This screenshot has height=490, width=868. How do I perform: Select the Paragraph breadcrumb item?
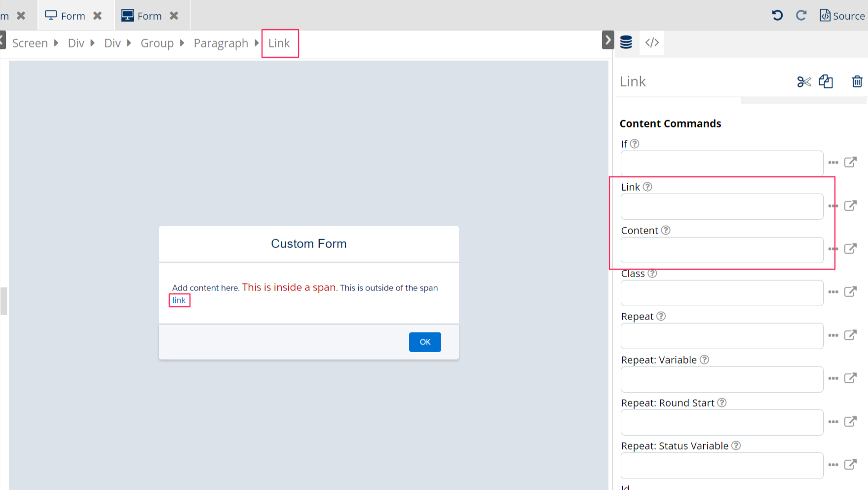[x=221, y=43]
